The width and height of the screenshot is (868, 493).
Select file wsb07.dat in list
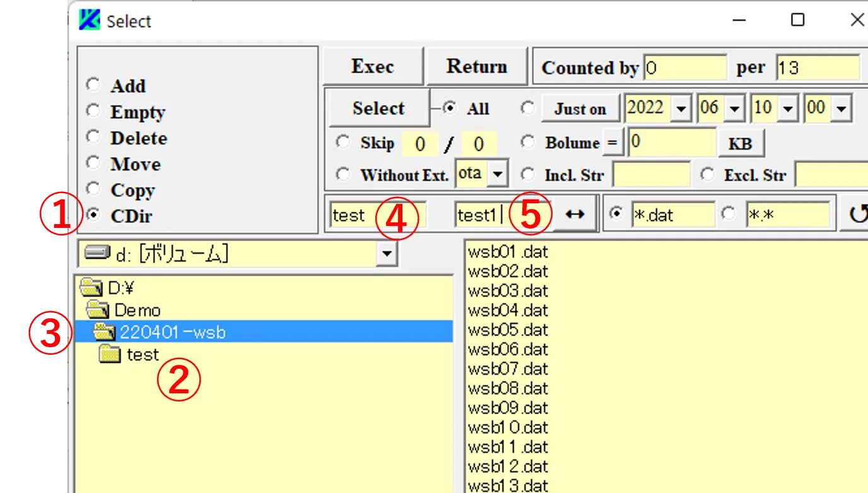508,369
